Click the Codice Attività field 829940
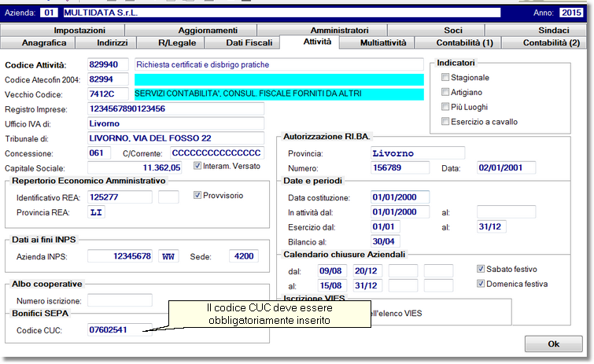Screen dimensions: 594x364 pos(108,64)
